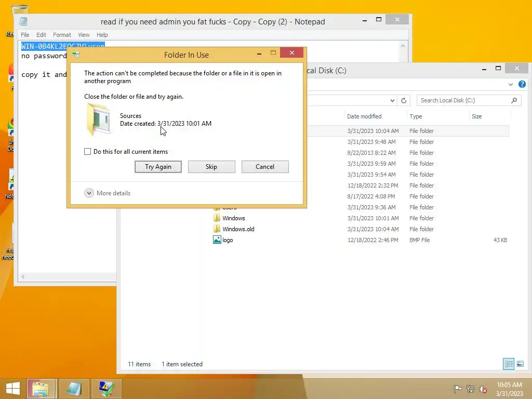532x399 pixels.
Task: Open Explorer help question mark icon
Action: click(x=522, y=84)
